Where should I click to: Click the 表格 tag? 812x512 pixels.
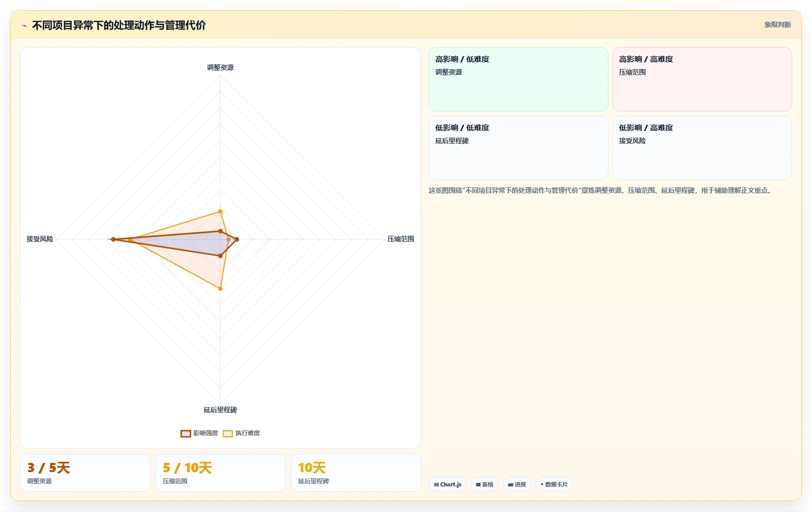[x=485, y=484]
